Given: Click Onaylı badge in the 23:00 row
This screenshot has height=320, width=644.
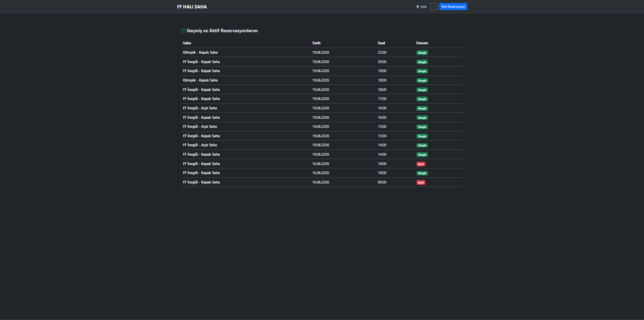Looking at the screenshot, I should coord(422,53).
